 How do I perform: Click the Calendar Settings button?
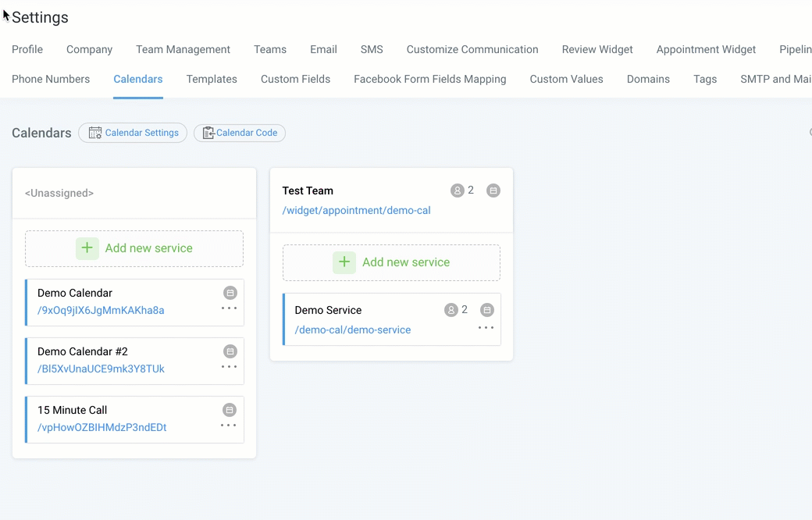click(133, 133)
